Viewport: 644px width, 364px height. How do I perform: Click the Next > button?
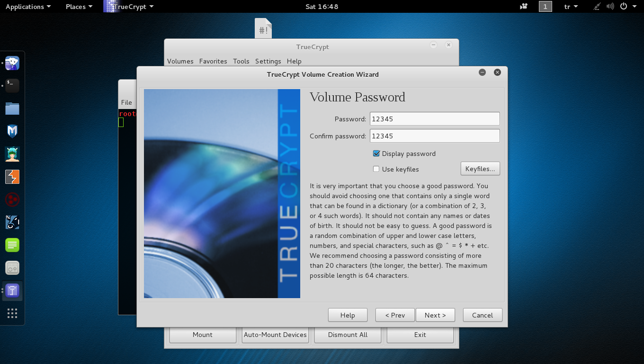435,315
